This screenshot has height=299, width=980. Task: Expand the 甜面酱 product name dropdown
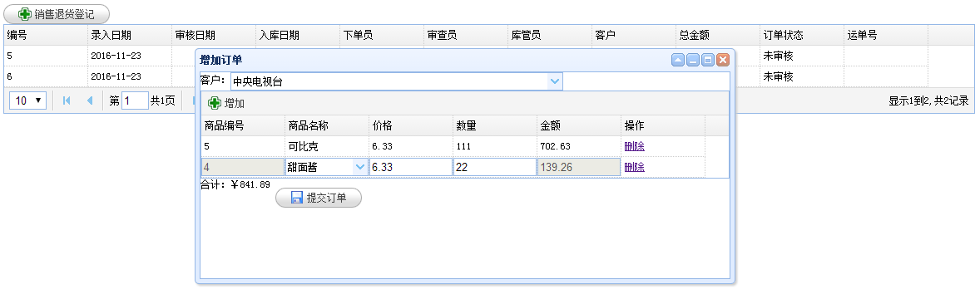click(360, 167)
